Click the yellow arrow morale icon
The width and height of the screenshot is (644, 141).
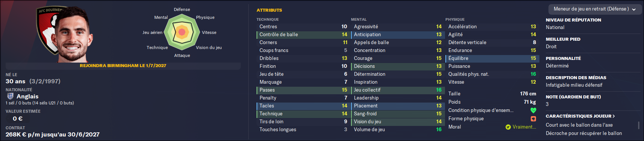pos(508,127)
